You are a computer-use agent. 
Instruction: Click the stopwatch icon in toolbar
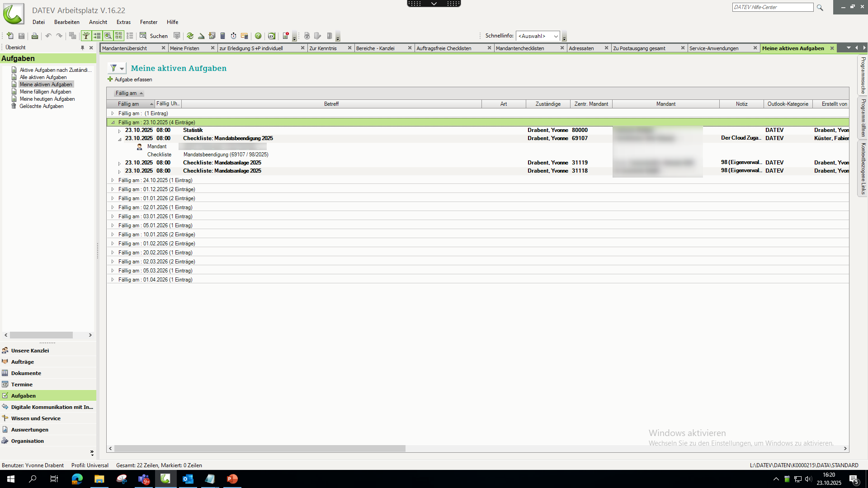(x=233, y=36)
